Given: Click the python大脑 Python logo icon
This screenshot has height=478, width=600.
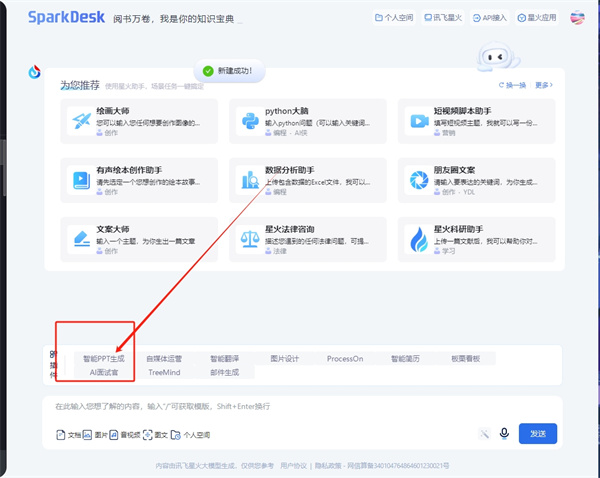Looking at the screenshot, I should click(250, 121).
